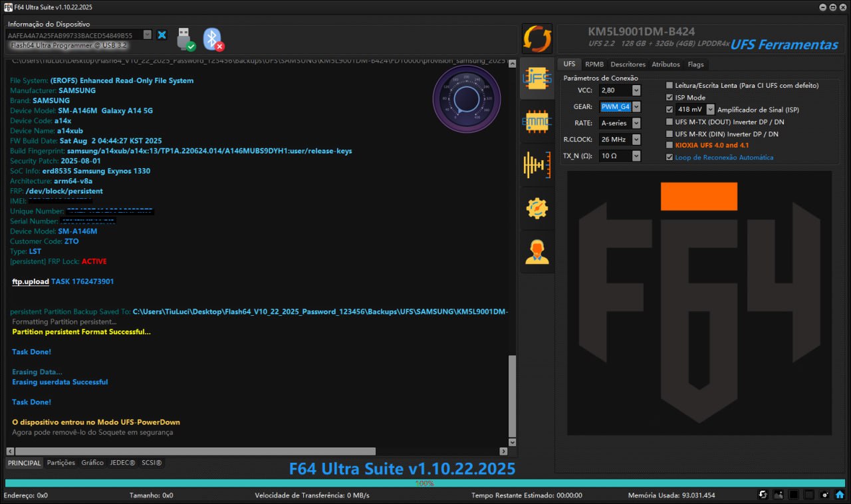Click the persistent backup saved path
The height and width of the screenshot is (504, 851).
point(320,311)
